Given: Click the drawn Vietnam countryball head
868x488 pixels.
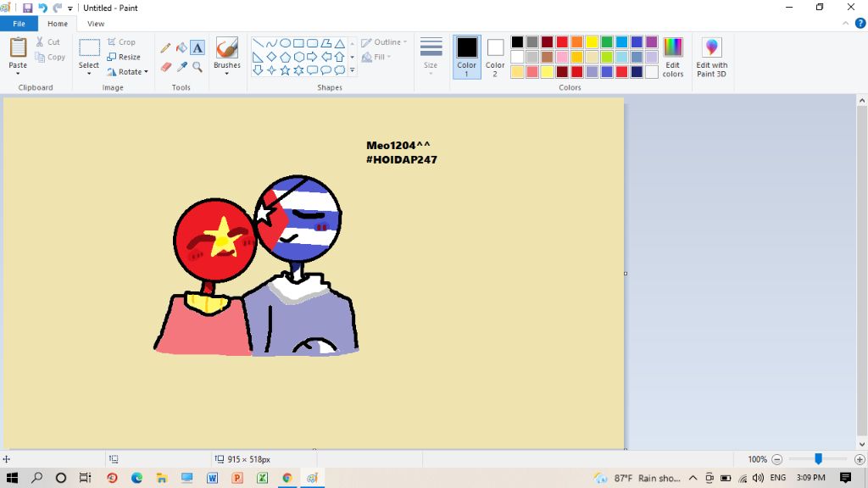Looking at the screenshot, I should [214, 240].
